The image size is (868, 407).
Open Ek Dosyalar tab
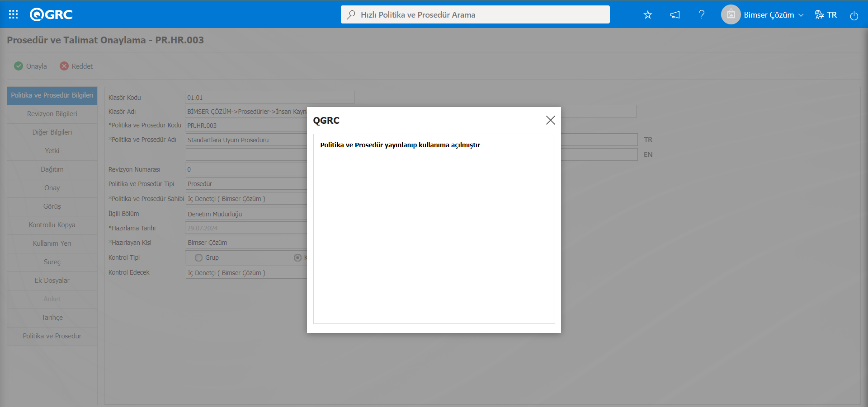(x=52, y=281)
